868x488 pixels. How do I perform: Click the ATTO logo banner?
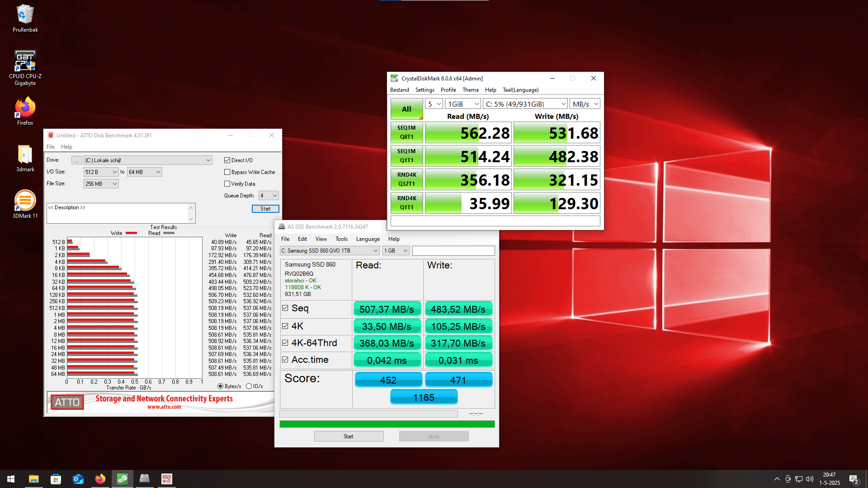67,402
